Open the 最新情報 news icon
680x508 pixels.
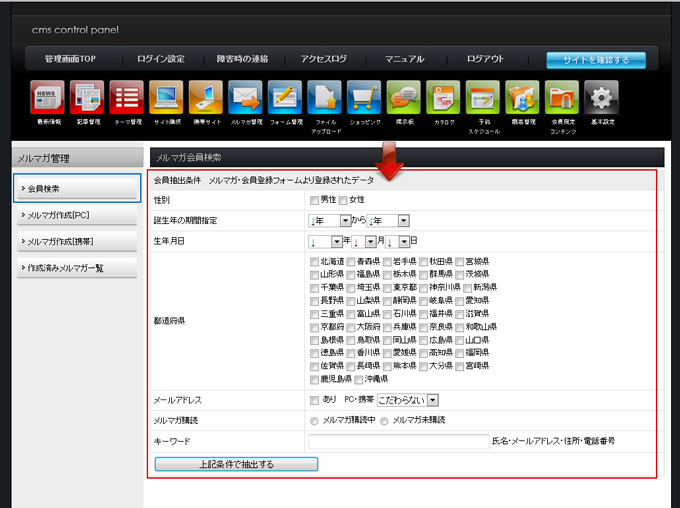pyautogui.click(x=47, y=97)
